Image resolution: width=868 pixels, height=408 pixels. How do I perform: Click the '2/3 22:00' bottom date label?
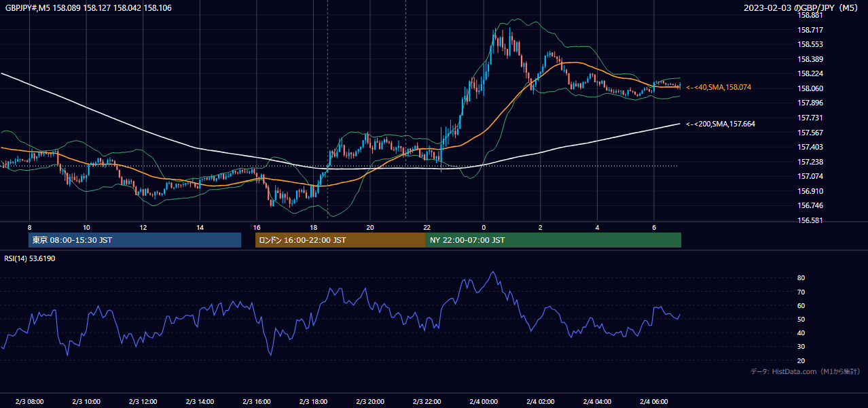pyautogui.click(x=427, y=402)
